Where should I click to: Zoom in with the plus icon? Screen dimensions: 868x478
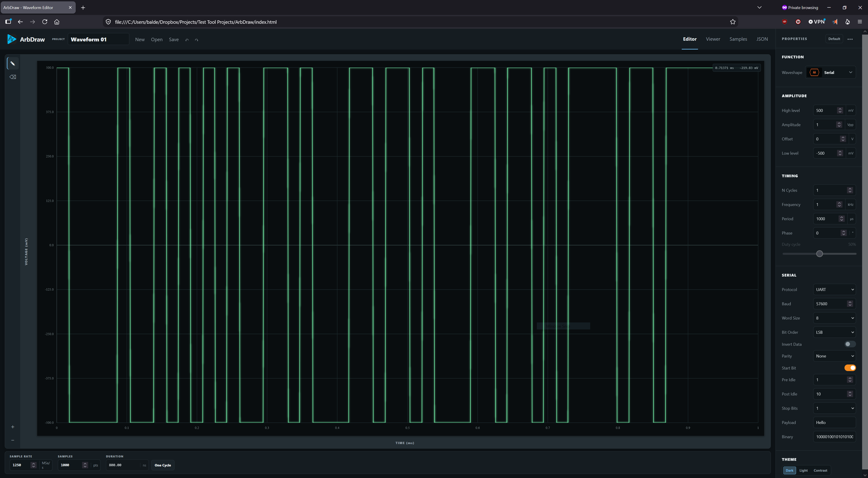point(13,427)
